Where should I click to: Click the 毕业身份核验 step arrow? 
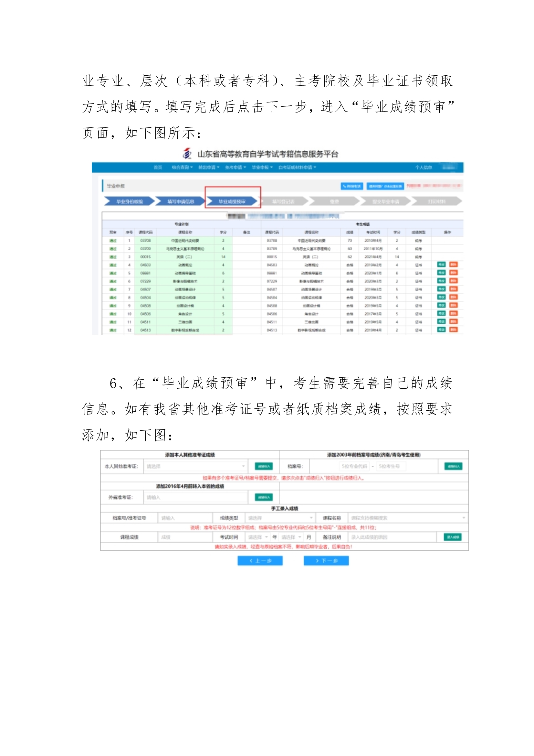click(x=129, y=201)
